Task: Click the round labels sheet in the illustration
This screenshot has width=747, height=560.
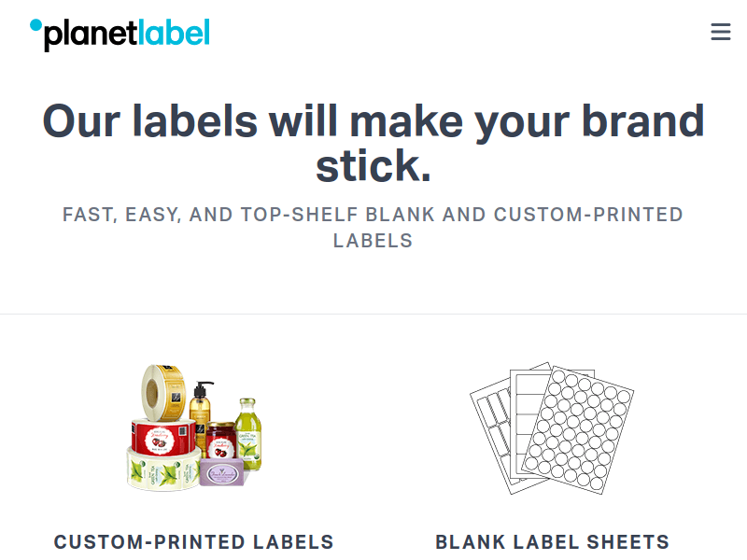Action: (578, 429)
